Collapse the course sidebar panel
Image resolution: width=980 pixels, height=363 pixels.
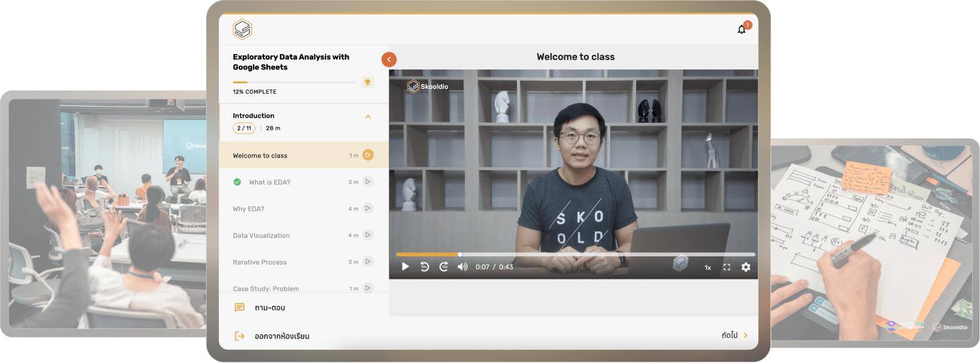[x=389, y=59]
